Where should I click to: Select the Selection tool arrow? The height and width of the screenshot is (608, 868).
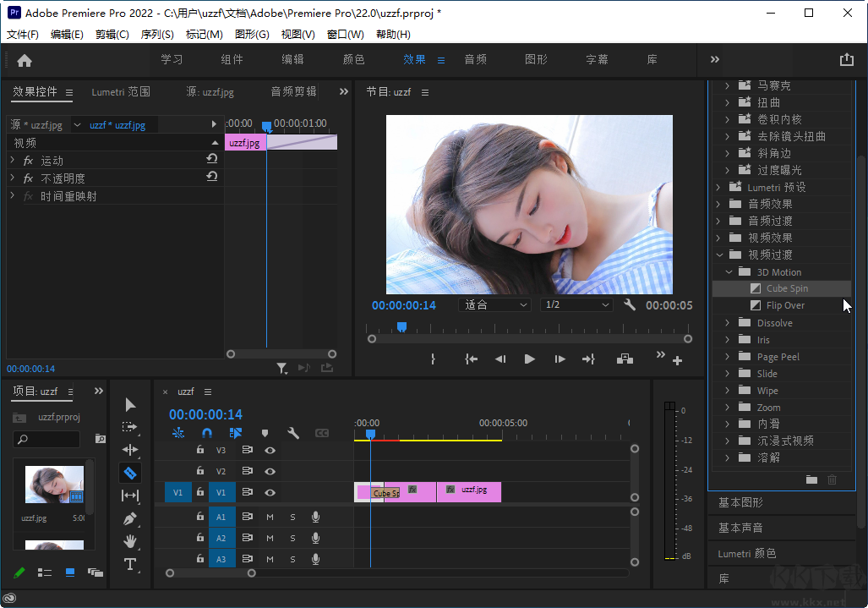(130, 404)
